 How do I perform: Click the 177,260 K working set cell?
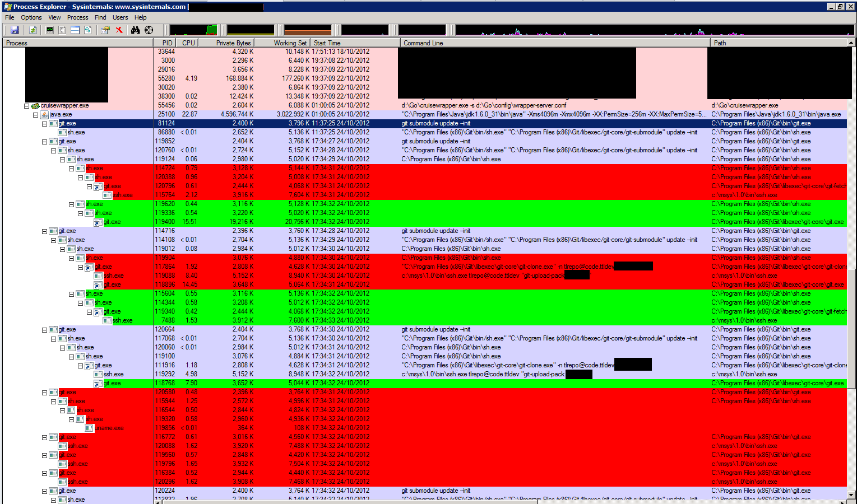[294, 78]
